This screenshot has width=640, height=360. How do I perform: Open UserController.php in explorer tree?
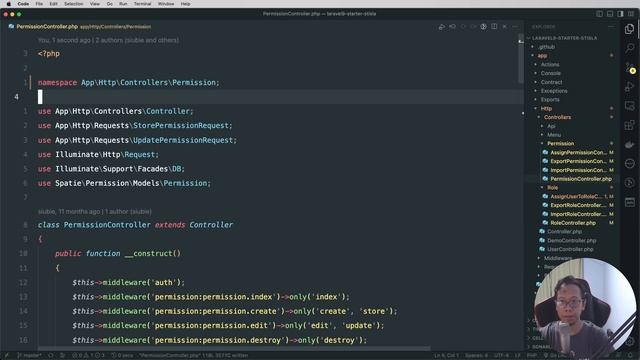(570, 249)
